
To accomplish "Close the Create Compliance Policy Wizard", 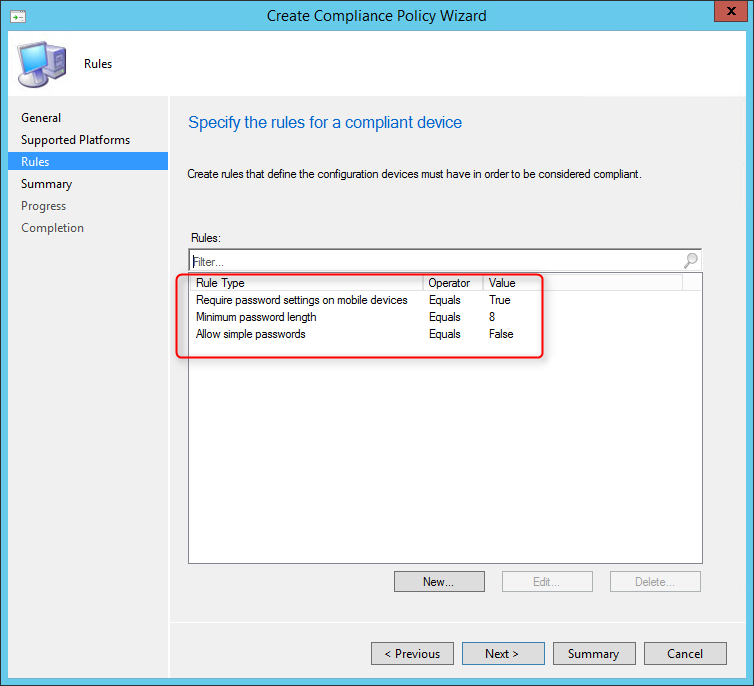I will [730, 11].
